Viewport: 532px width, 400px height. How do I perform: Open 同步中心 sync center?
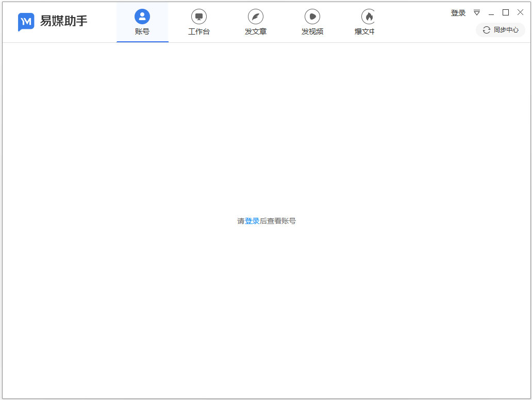500,30
